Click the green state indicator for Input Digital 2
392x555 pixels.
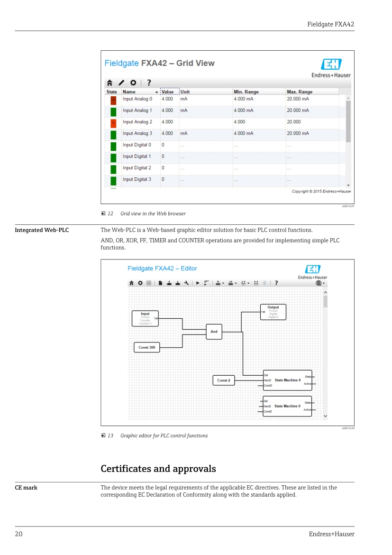[x=113, y=169]
